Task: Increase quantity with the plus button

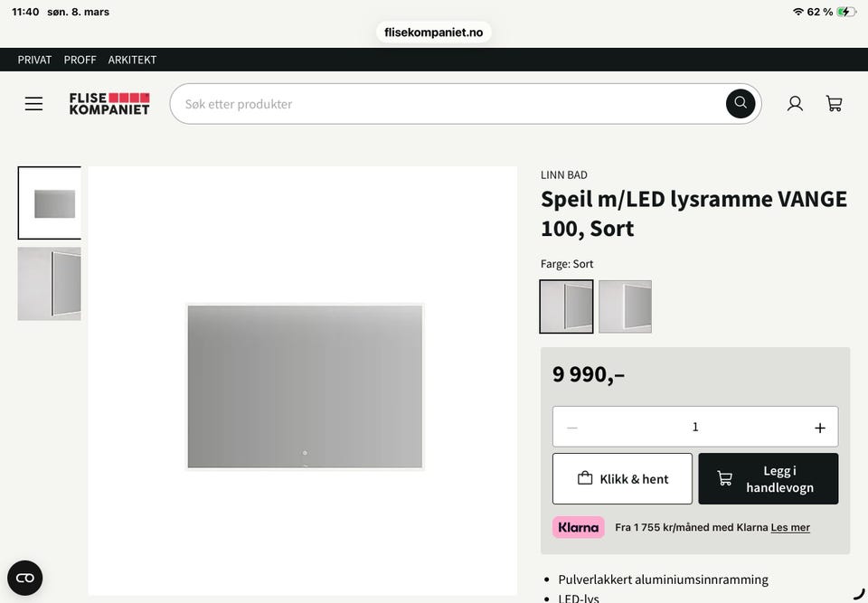Action: [x=820, y=428]
